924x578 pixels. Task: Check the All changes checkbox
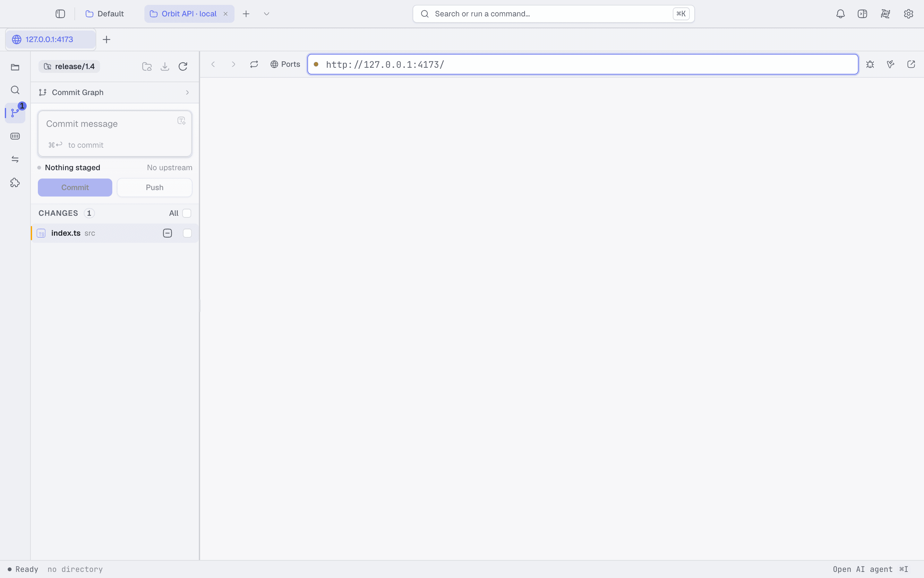coord(187,213)
